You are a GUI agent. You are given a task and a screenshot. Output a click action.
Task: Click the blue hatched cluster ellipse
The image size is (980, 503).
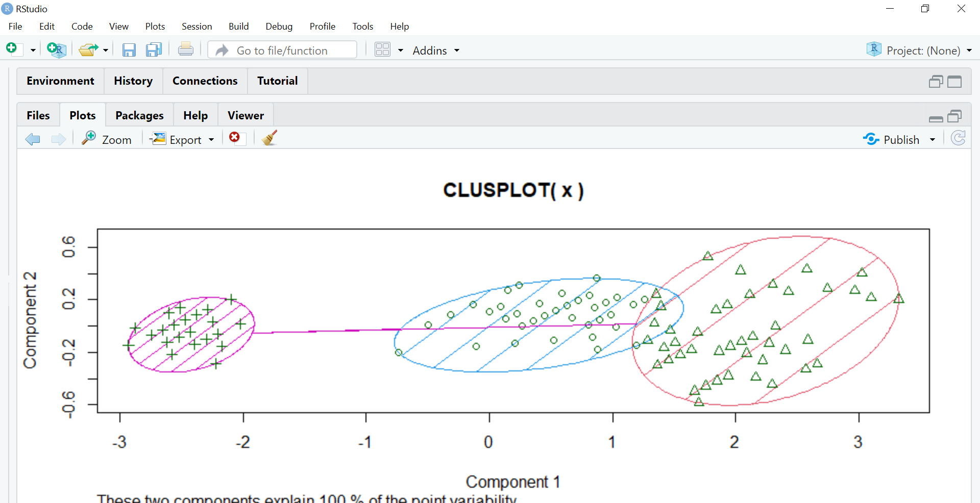coord(539,325)
